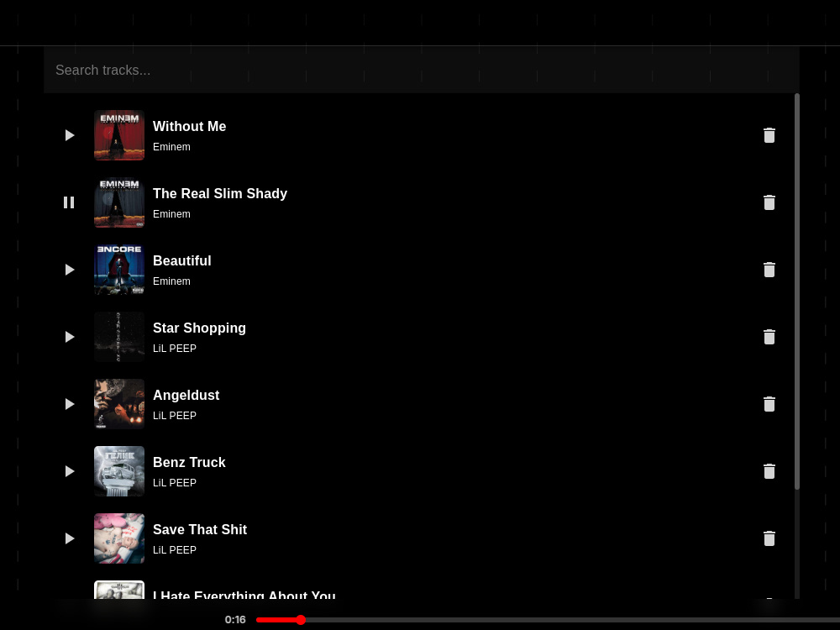Open Star Shopping album art
This screenshot has width=840, height=630.
click(x=119, y=337)
